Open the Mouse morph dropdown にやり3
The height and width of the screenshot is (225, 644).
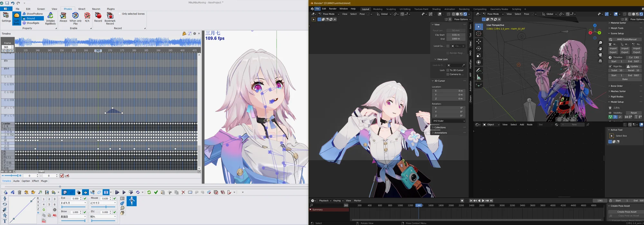(103, 203)
